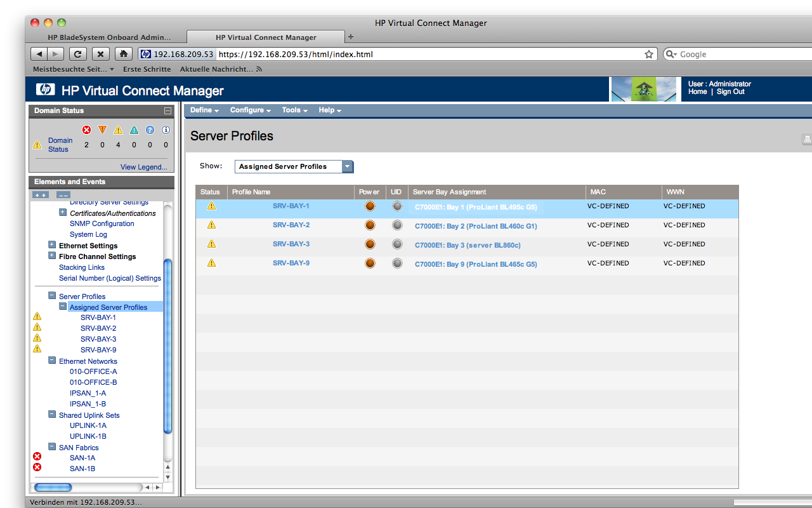Reload the page with the refresh button

click(78, 54)
